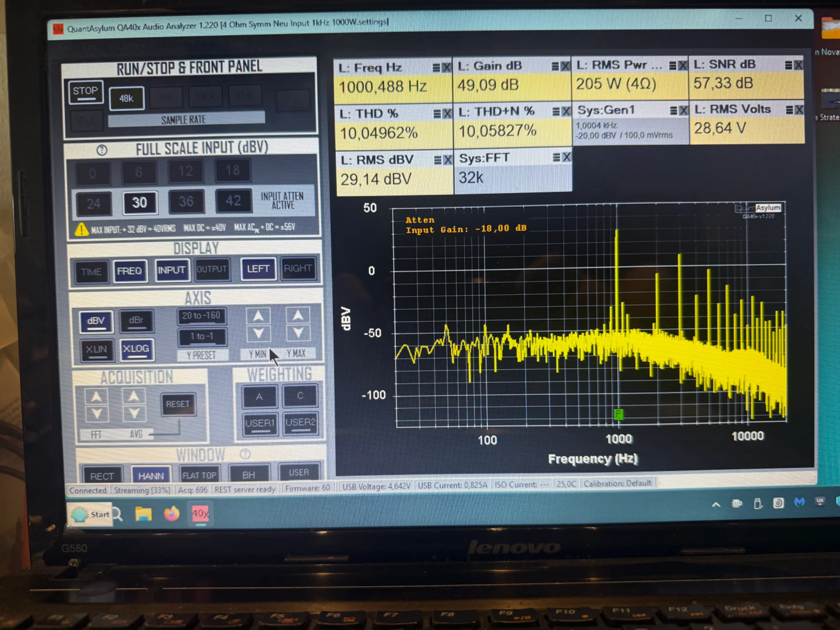840x630 pixels.
Task: Open the Sys:Gen1 tile menu icon
Action: (x=674, y=110)
